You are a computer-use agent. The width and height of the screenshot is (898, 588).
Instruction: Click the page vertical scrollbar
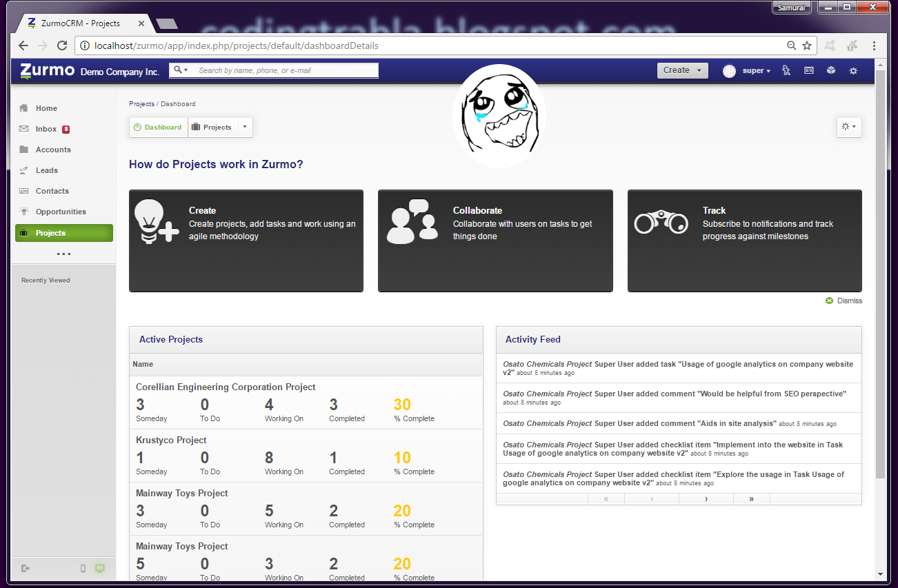point(880,274)
